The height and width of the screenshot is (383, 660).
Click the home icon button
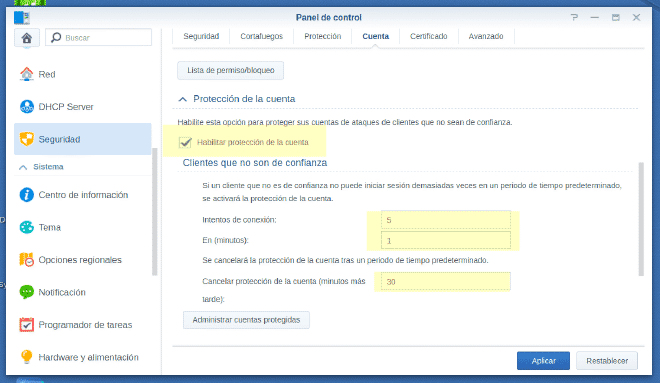[27, 38]
